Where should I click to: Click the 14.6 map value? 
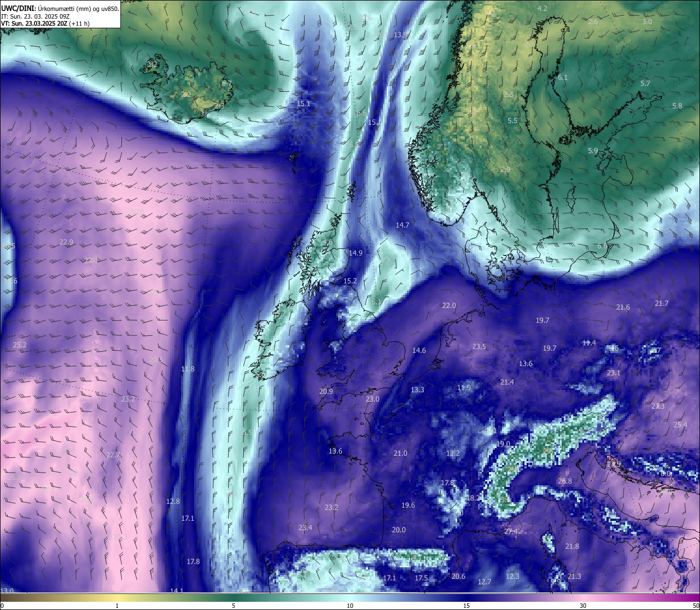pos(419,350)
